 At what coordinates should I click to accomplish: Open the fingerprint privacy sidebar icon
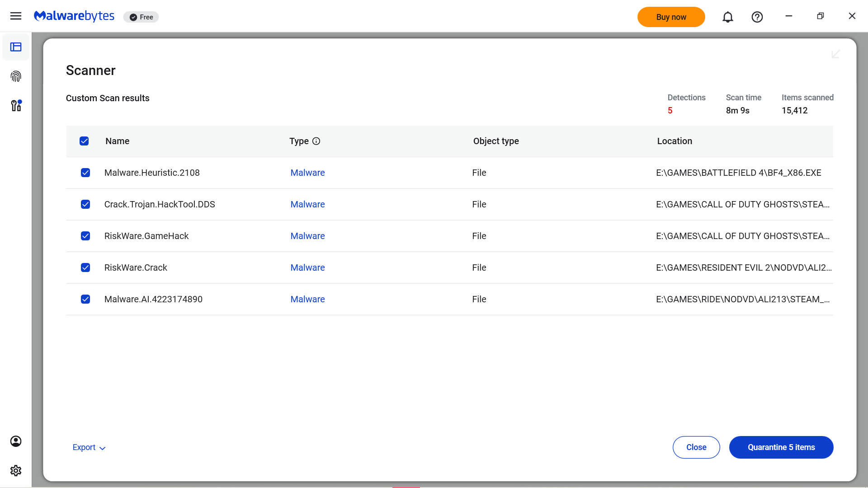16,76
